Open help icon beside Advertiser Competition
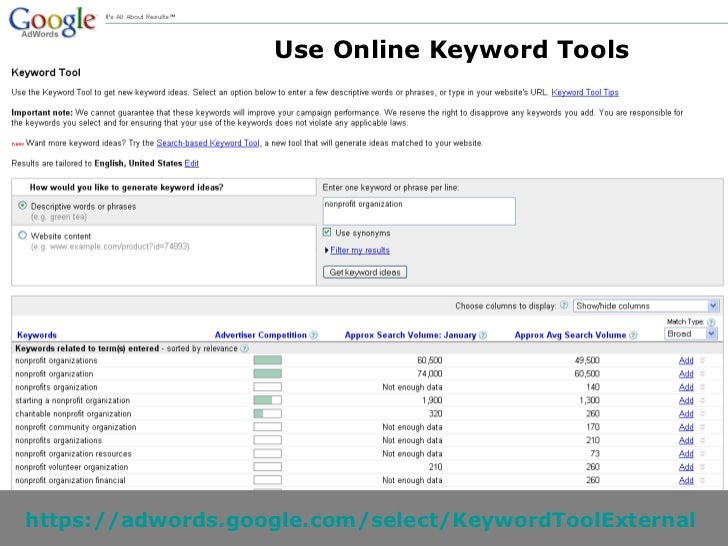 (x=313, y=335)
